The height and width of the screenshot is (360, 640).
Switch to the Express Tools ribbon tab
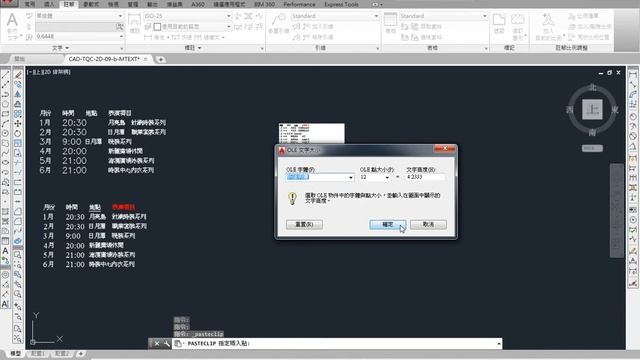pos(341,4)
